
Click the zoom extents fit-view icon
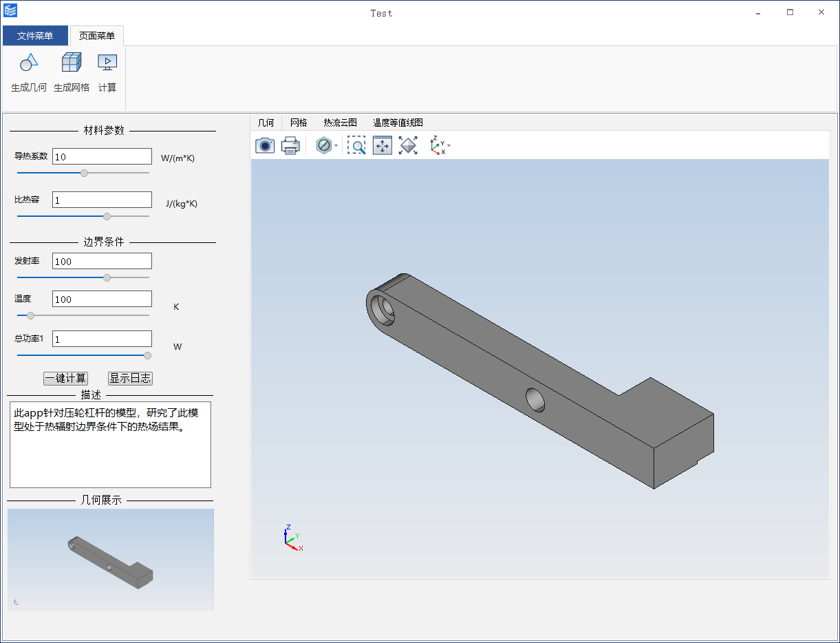408,145
